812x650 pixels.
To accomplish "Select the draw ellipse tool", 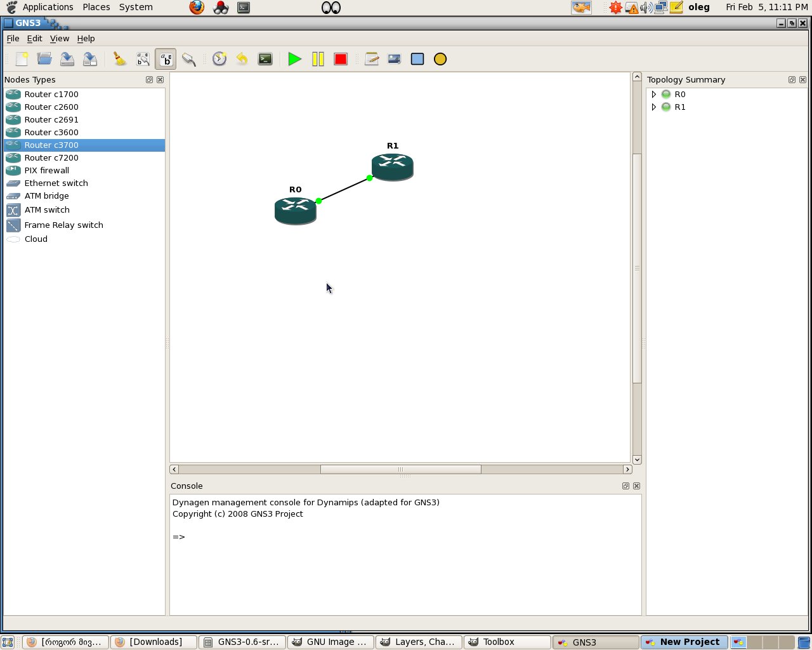I will pyautogui.click(x=440, y=59).
